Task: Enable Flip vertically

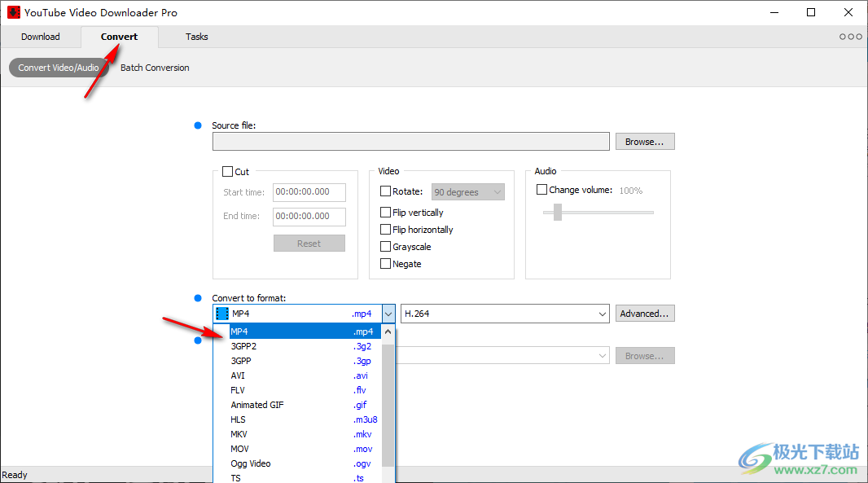Action: (385, 212)
